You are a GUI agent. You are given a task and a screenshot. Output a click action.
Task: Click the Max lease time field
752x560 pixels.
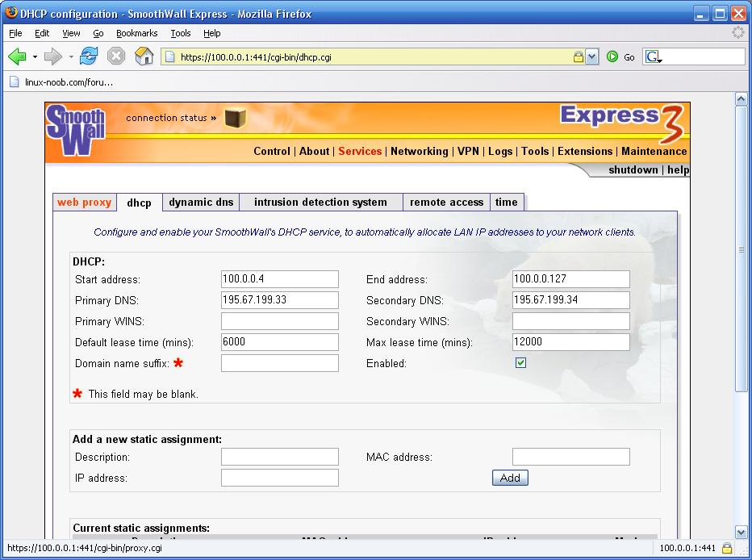(x=570, y=342)
